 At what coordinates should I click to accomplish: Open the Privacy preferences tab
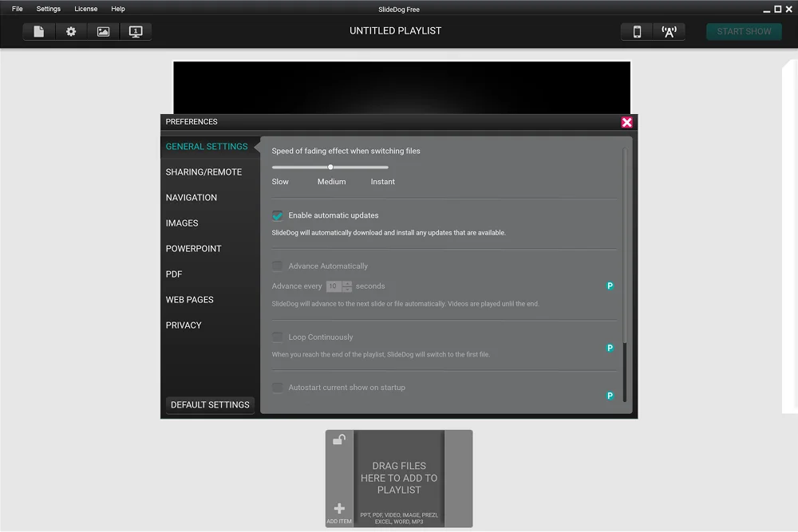184,325
